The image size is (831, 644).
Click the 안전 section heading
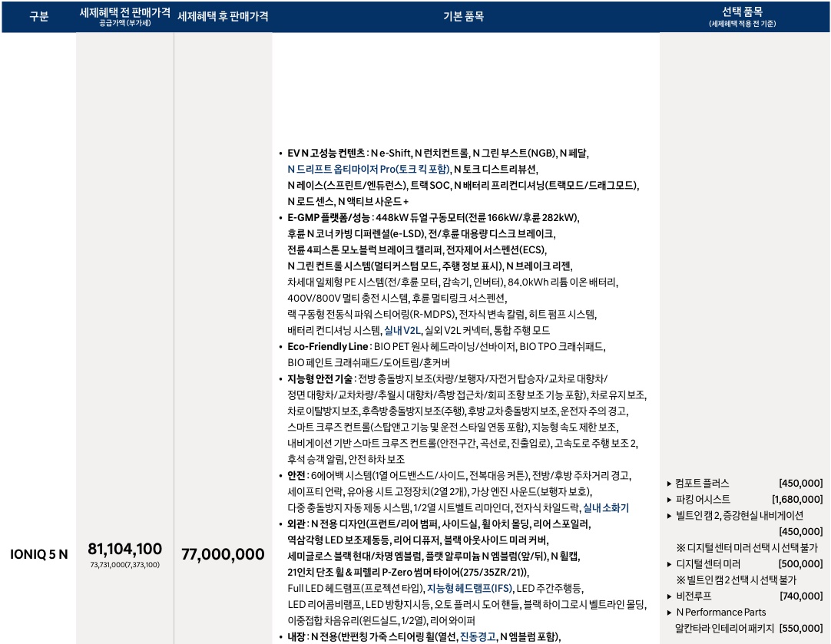(x=296, y=476)
